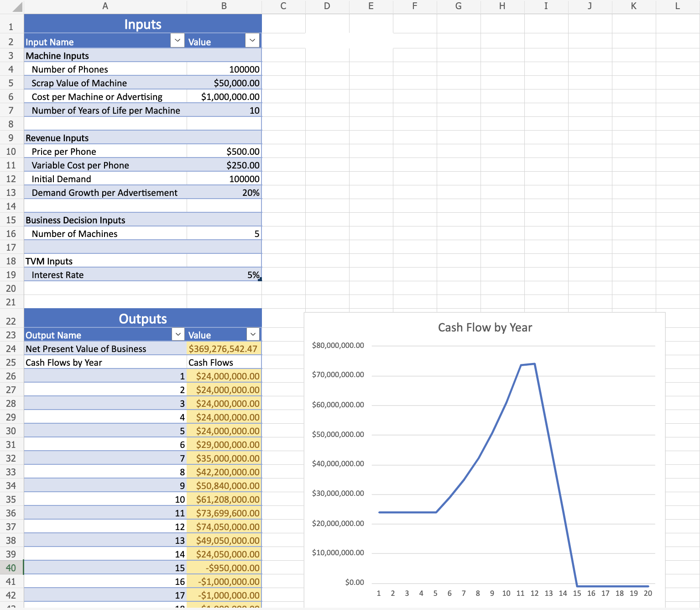
Task: Click the Inputs title cell
Action: point(143,24)
